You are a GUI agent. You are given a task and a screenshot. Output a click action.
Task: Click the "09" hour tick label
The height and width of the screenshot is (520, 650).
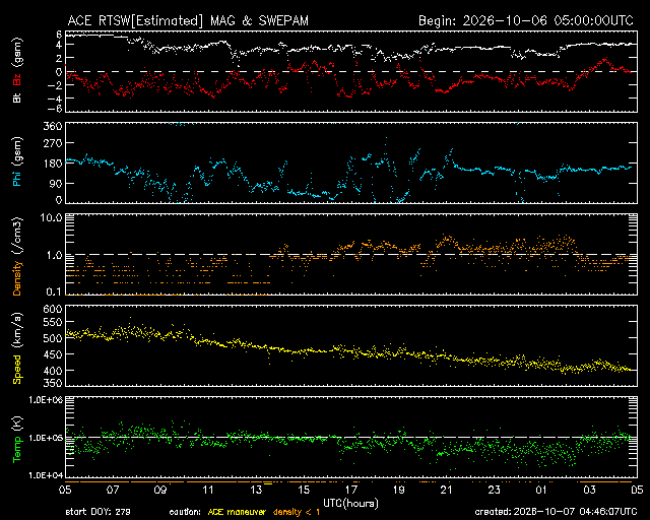(x=160, y=490)
